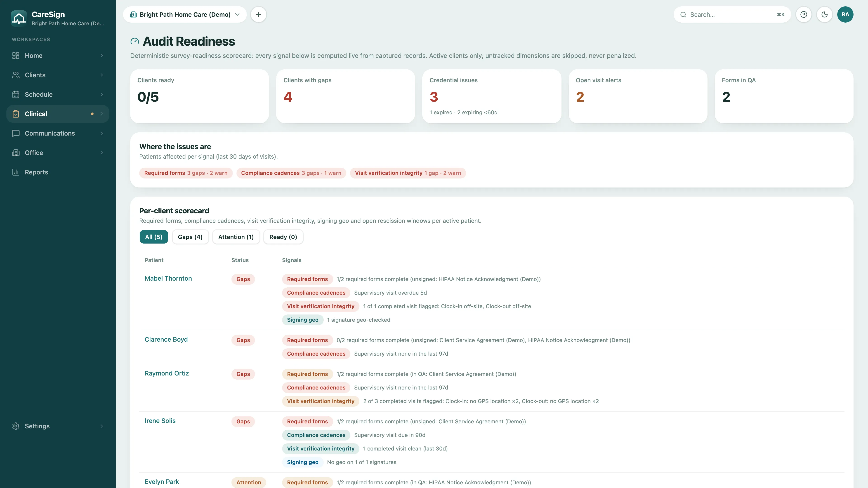Select the All (5) filter tab

(x=154, y=237)
